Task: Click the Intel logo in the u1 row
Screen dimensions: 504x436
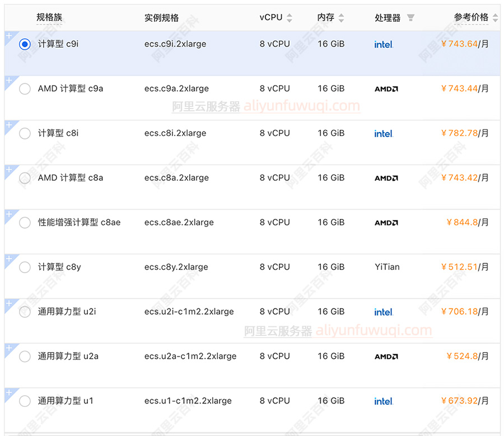Action: (384, 401)
